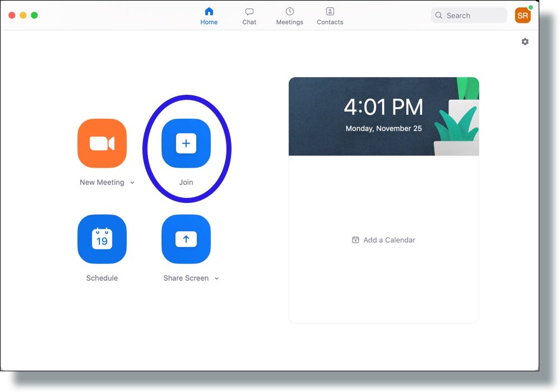Click the magnifier icon in search
Viewport: 560px width, 392px height.
pyautogui.click(x=439, y=16)
